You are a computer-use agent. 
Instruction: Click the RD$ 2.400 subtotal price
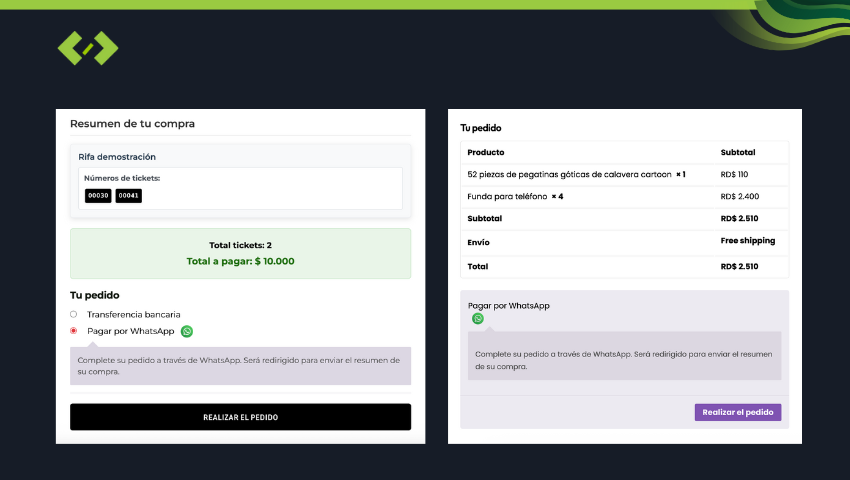[x=739, y=196]
